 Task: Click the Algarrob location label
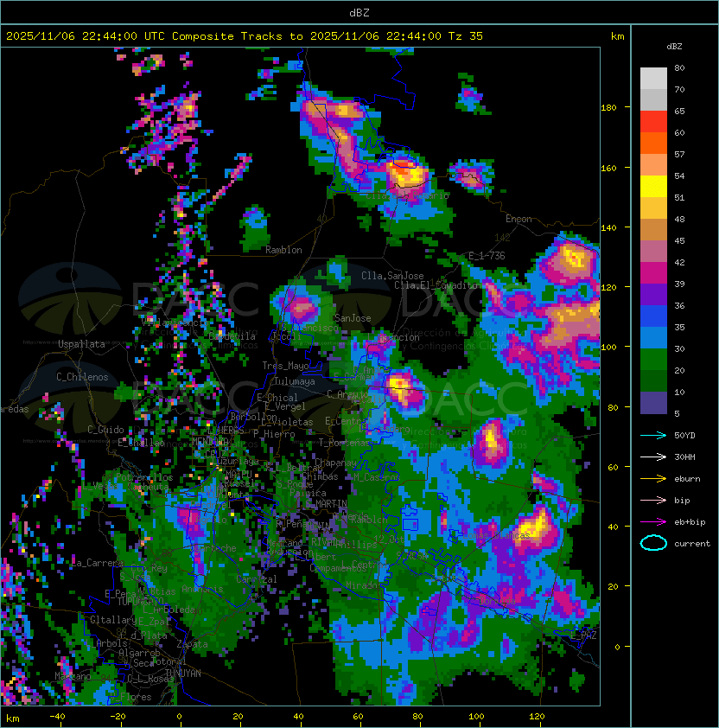pyautogui.click(x=140, y=654)
